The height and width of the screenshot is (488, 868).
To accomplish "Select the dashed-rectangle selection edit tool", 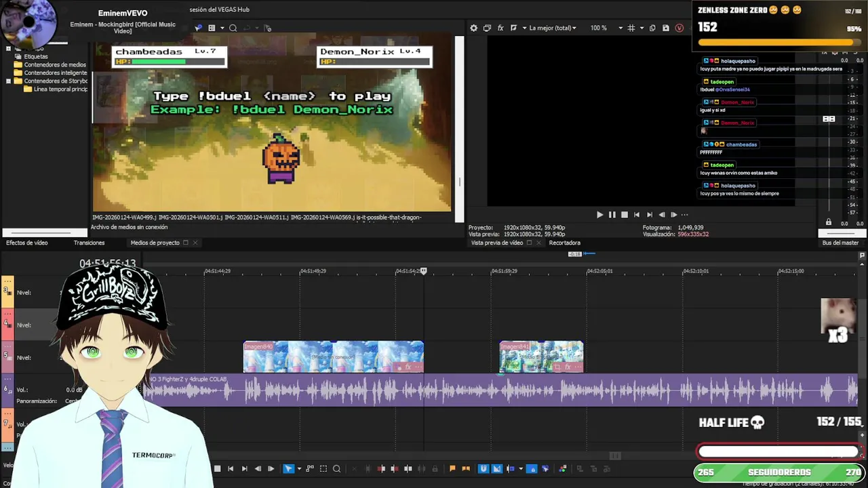I will 323,468.
